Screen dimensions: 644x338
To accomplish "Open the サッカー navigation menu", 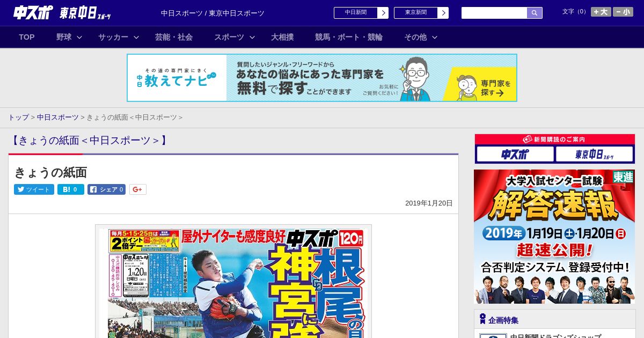I will [113, 37].
